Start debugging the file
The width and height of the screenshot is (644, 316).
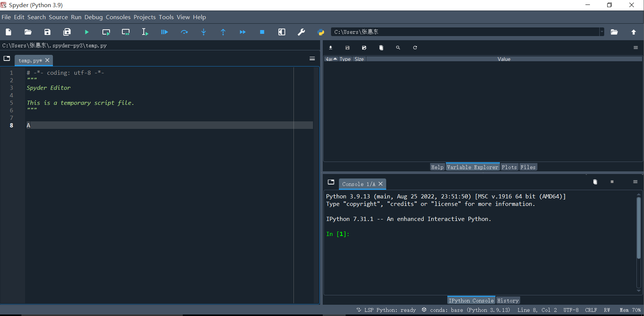point(164,32)
